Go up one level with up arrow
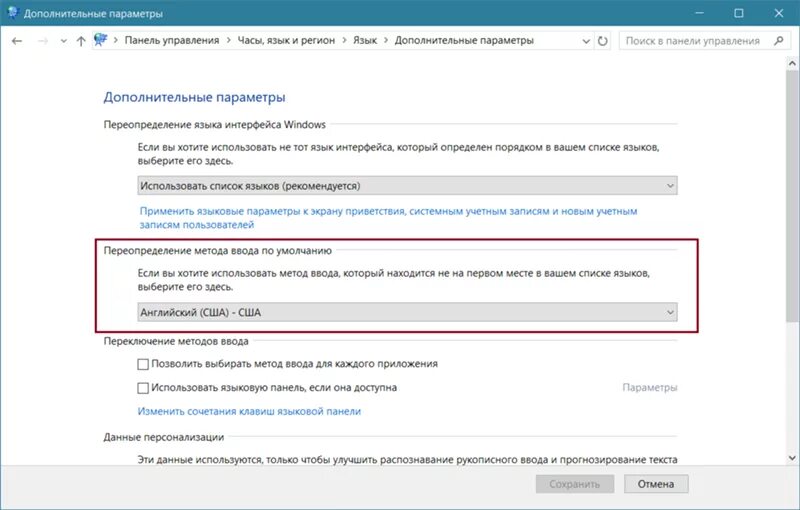800x510 pixels. [81, 41]
